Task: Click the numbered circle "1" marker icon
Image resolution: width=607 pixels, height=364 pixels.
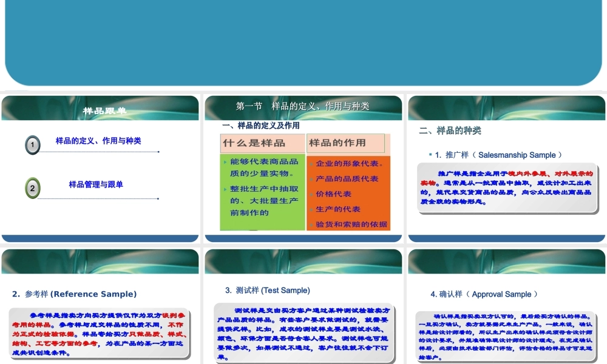Action: coord(32,145)
